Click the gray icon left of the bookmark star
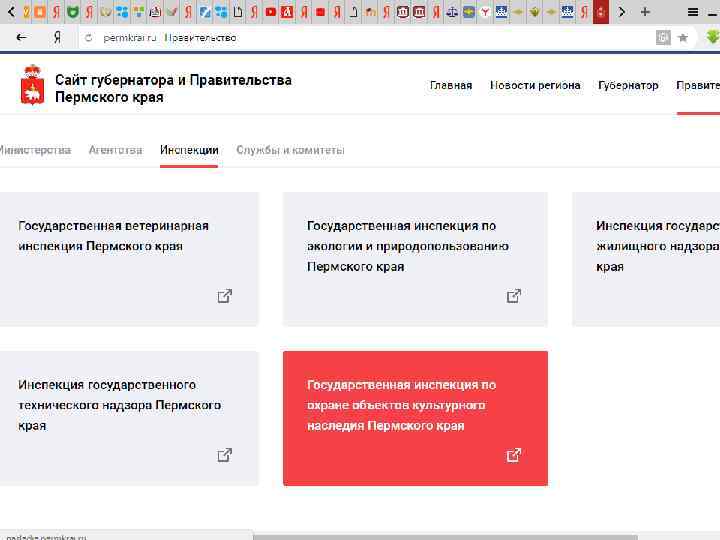Image resolution: width=720 pixels, height=540 pixels. pos(663,38)
